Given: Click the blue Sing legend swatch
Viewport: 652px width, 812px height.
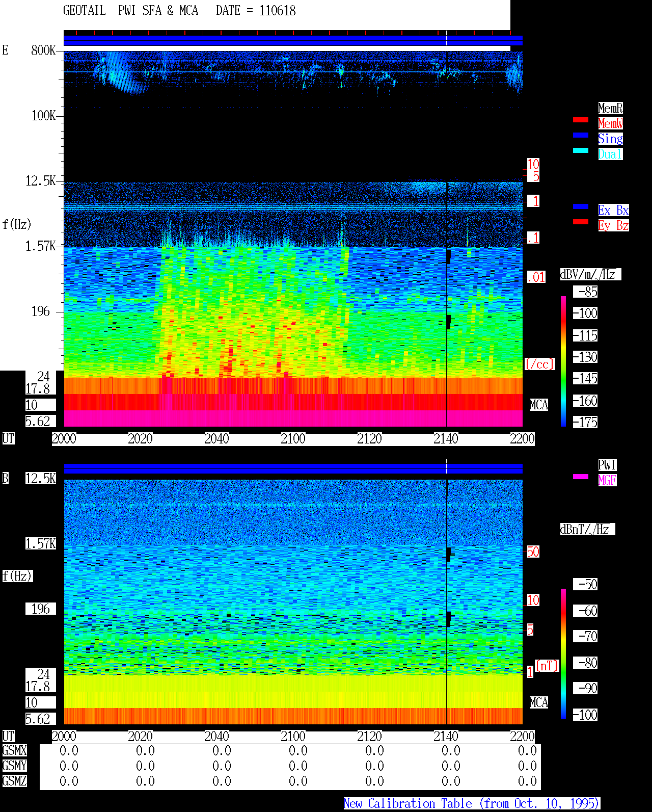Looking at the screenshot, I should click(581, 135).
